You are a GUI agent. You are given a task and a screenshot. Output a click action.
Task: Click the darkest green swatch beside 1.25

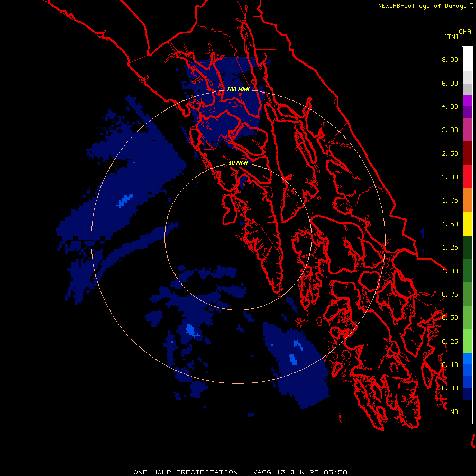467,247
